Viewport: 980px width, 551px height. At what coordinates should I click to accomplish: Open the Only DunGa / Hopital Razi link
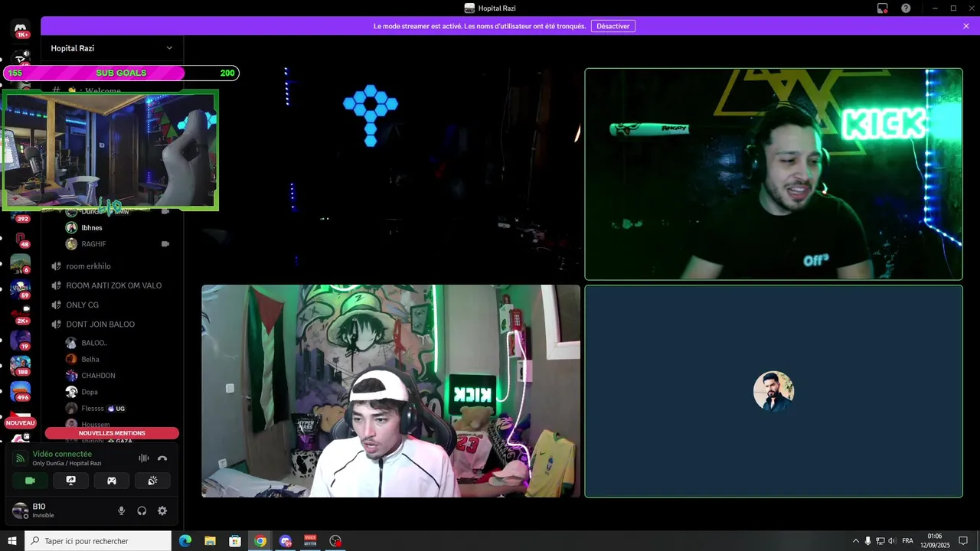point(67,463)
